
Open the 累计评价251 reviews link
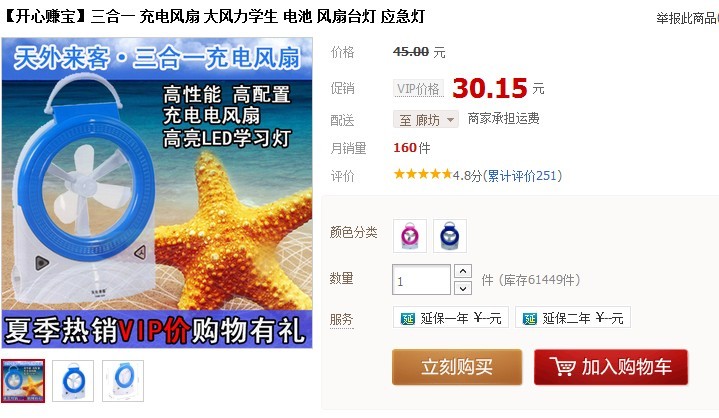[x=522, y=176]
